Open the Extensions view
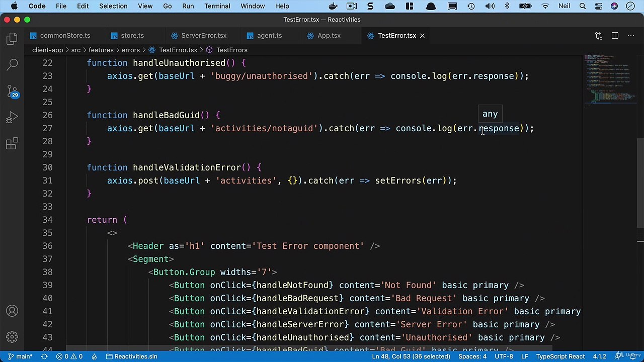 point(12,144)
